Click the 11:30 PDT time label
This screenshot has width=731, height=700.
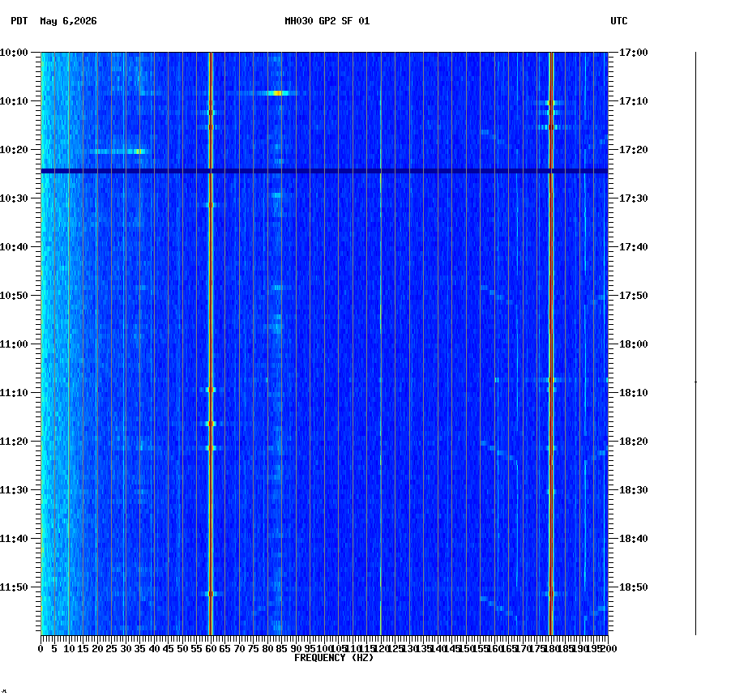pyautogui.click(x=14, y=490)
